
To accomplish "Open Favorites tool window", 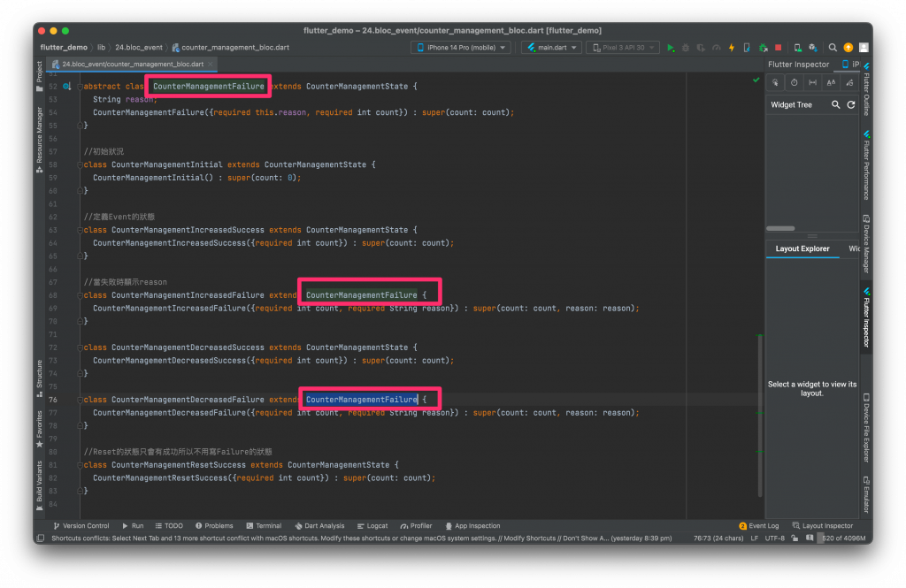I will pyautogui.click(x=39, y=429).
